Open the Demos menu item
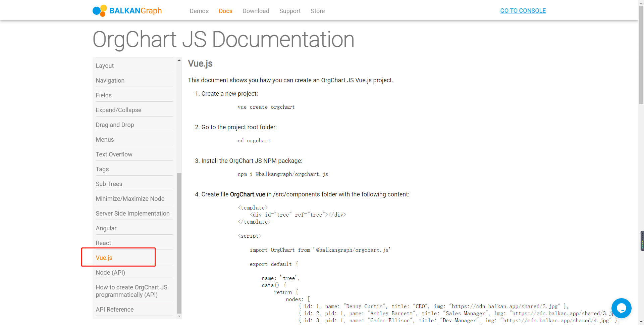This screenshot has width=644, height=325. click(x=199, y=11)
